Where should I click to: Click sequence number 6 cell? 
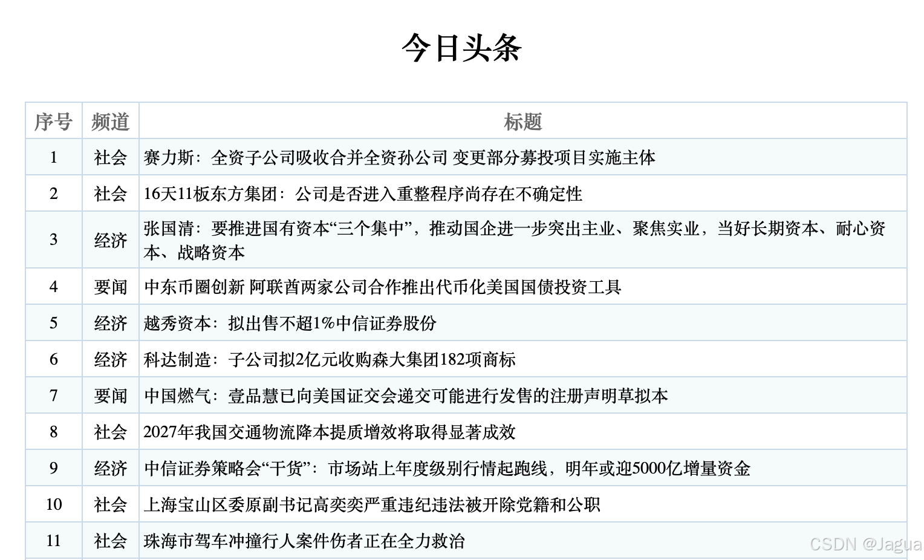point(54,359)
